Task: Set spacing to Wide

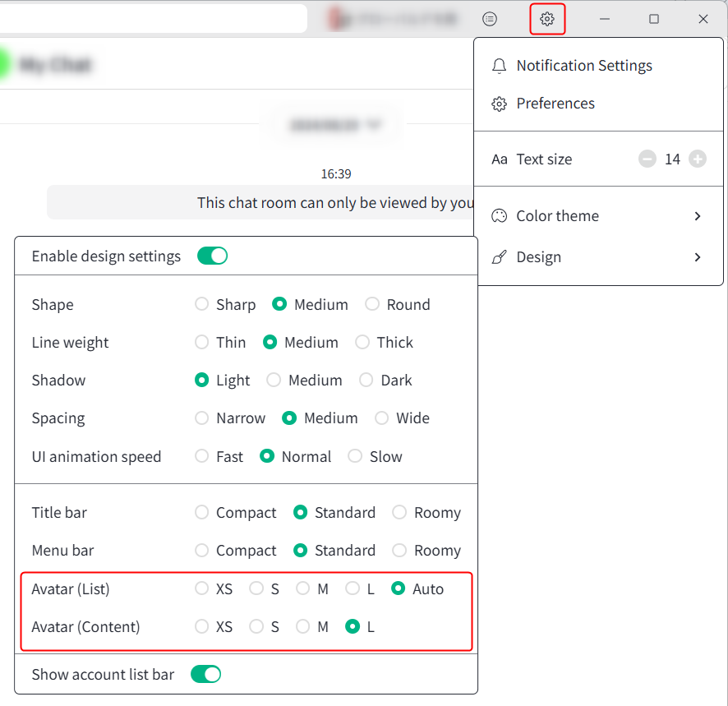Action: pos(382,418)
